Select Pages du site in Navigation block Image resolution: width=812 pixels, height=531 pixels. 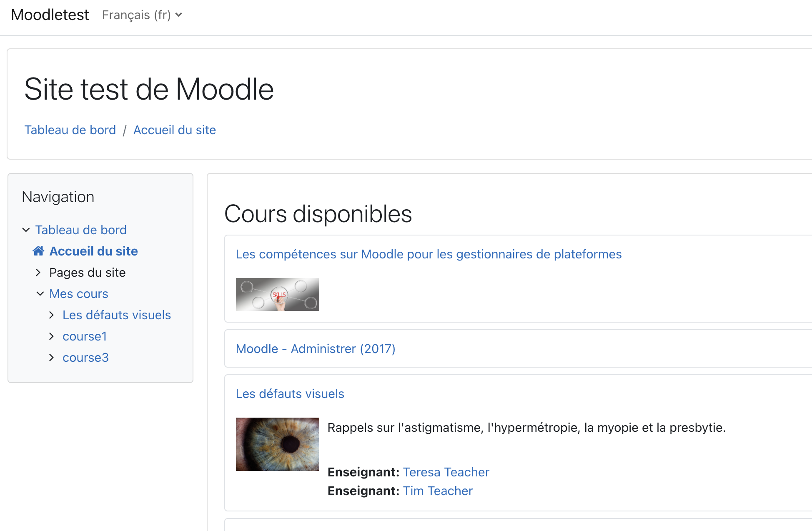click(x=88, y=272)
